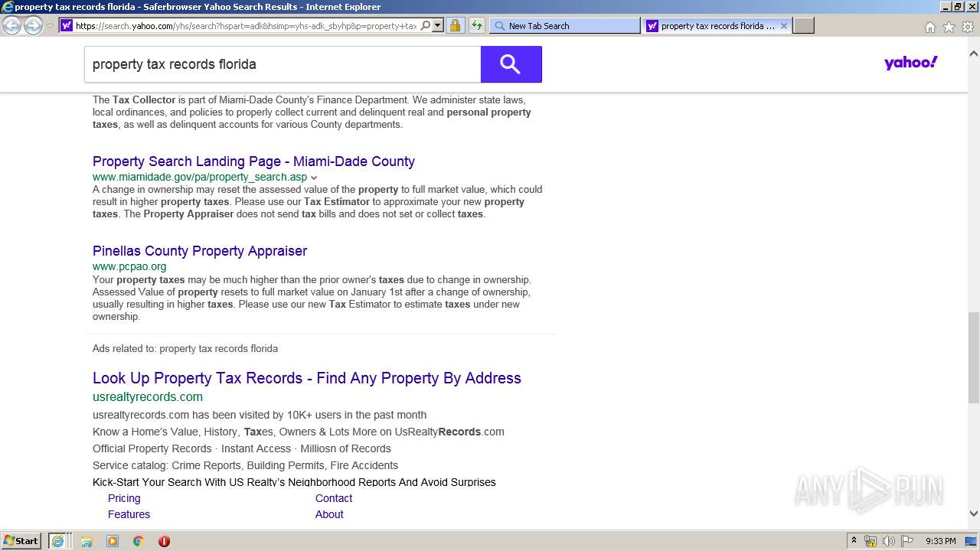The width and height of the screenshot is (980, 551).
Task: Go back with the browser Back arrow
Action: click(x=12, y=25)
